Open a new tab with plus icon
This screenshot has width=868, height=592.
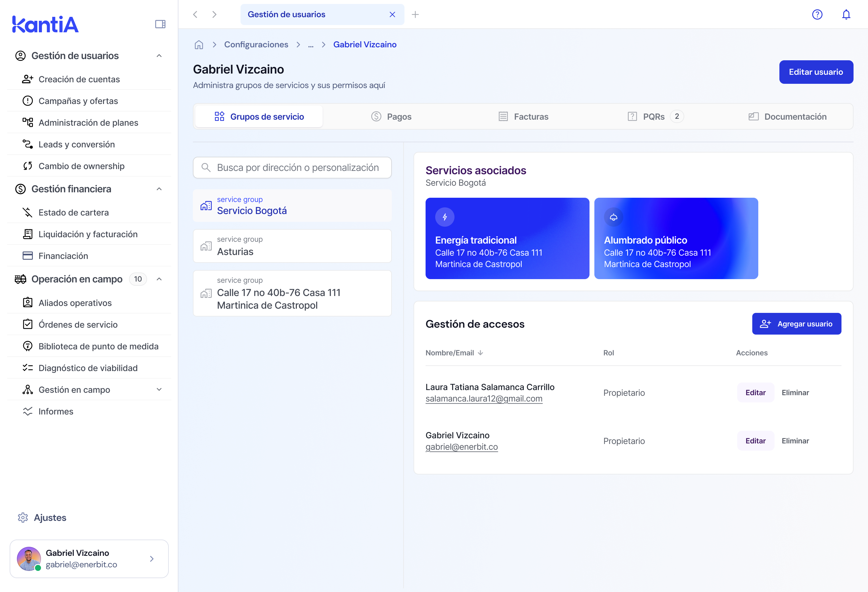click(415, 14)
